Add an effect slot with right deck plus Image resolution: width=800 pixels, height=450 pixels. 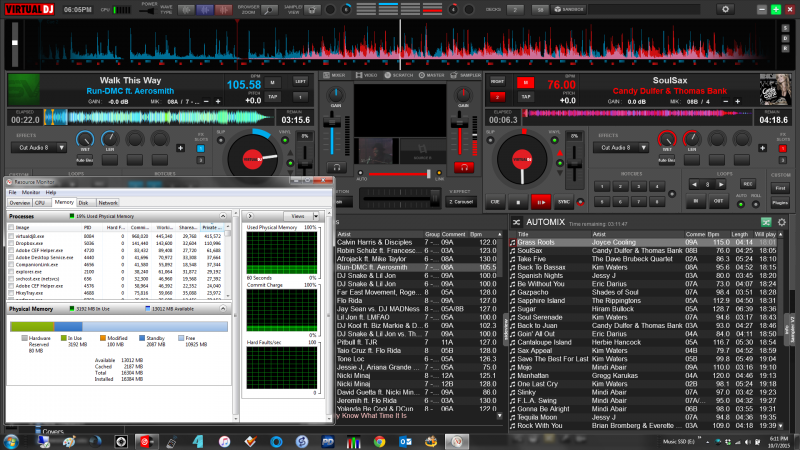coord(762,148)
